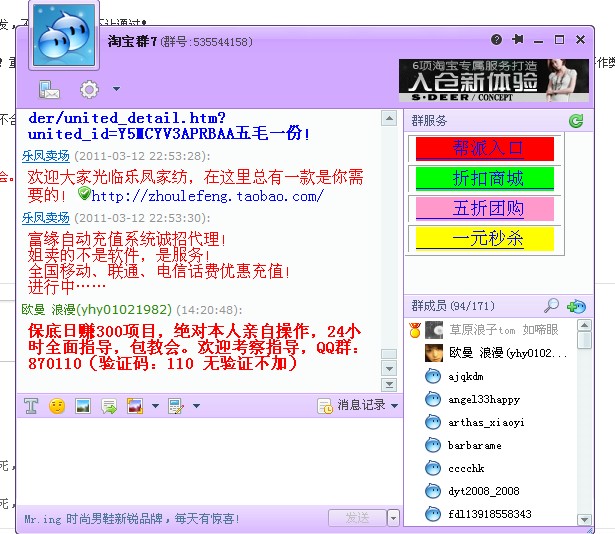
Task: Close the 淘宝群7 chat window
Action: point(580,40)
